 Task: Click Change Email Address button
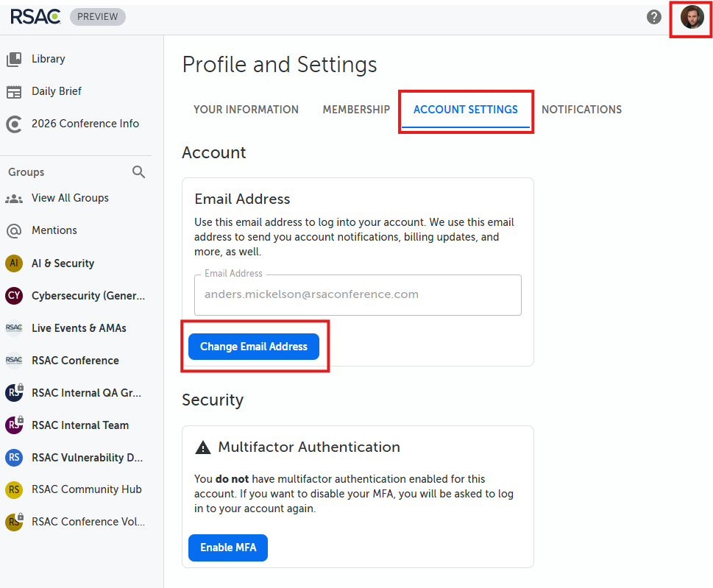[x=254, y=347]
